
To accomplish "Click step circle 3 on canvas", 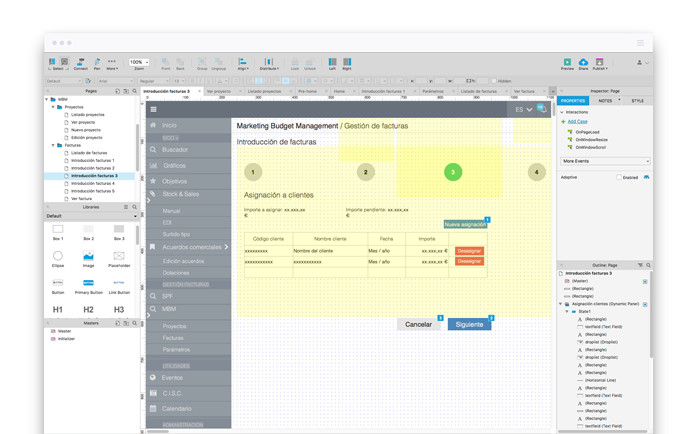I will coord(453,172).
